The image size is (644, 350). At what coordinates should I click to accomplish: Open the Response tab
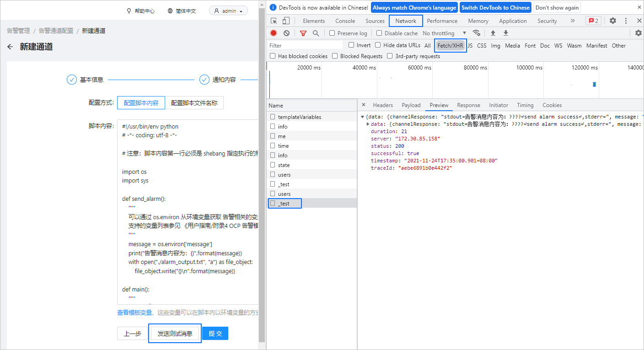tap(468, 105)
